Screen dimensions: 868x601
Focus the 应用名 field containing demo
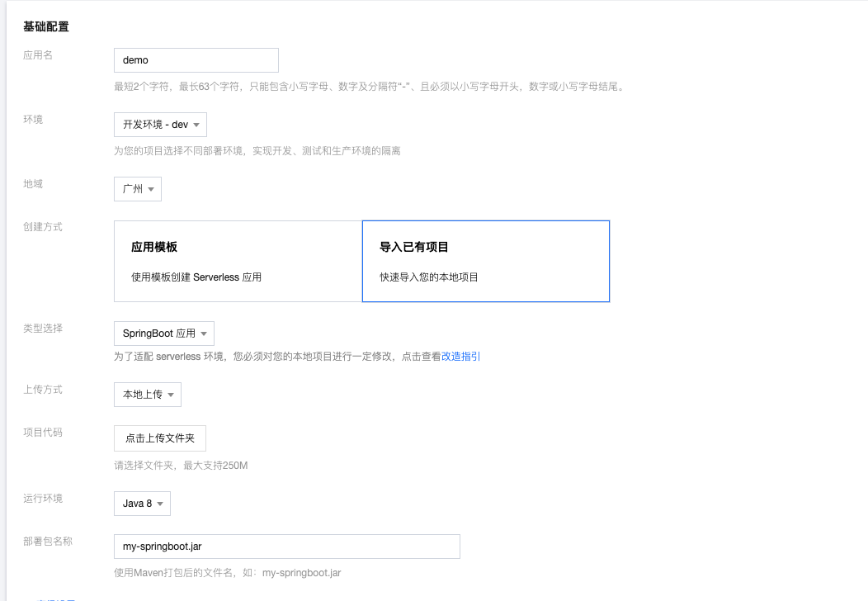196,60
